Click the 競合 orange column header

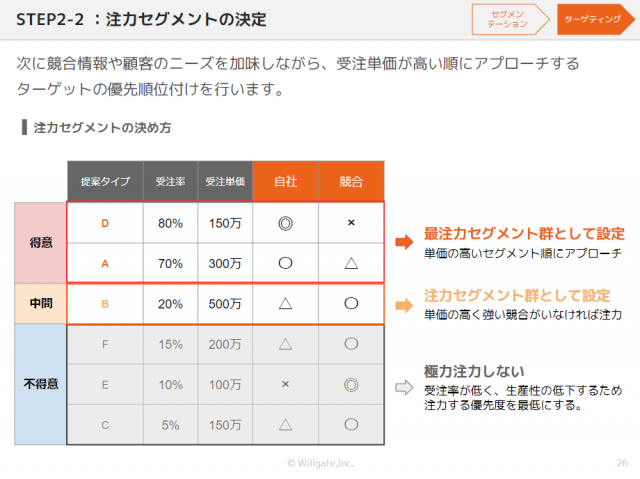(351, 182)
